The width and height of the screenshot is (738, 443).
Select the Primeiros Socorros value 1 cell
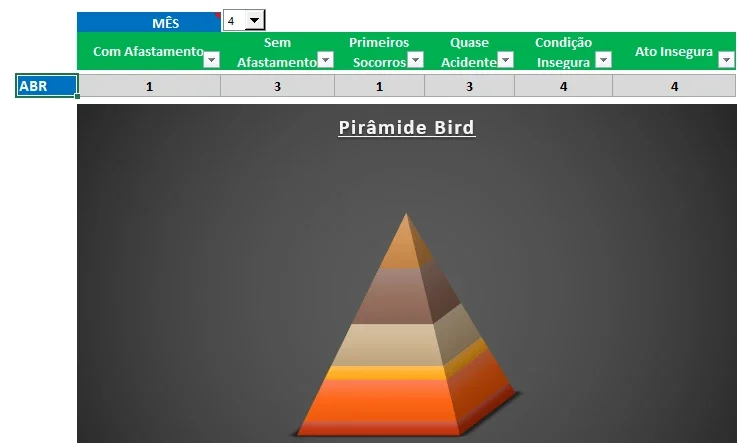coord(379,86)
